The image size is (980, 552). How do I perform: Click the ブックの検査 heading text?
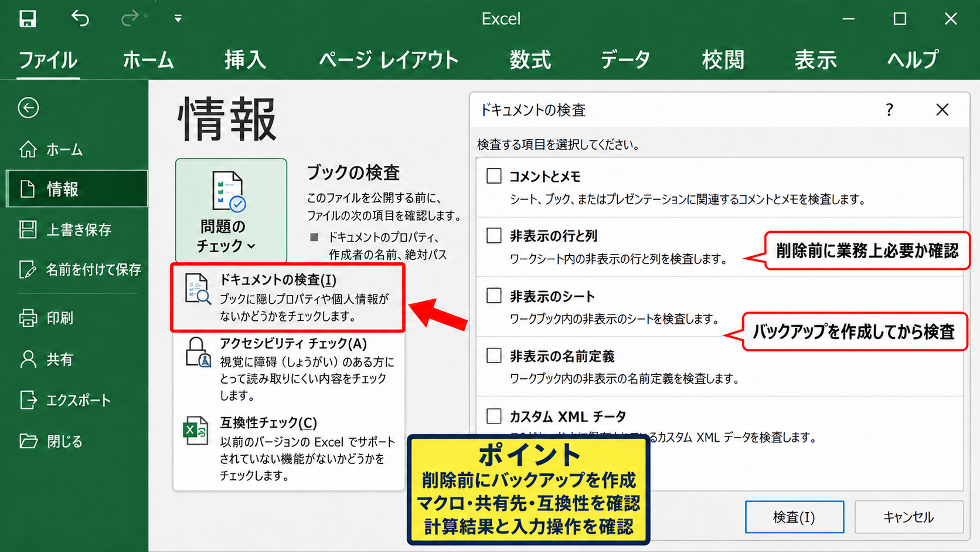[353, 172]
